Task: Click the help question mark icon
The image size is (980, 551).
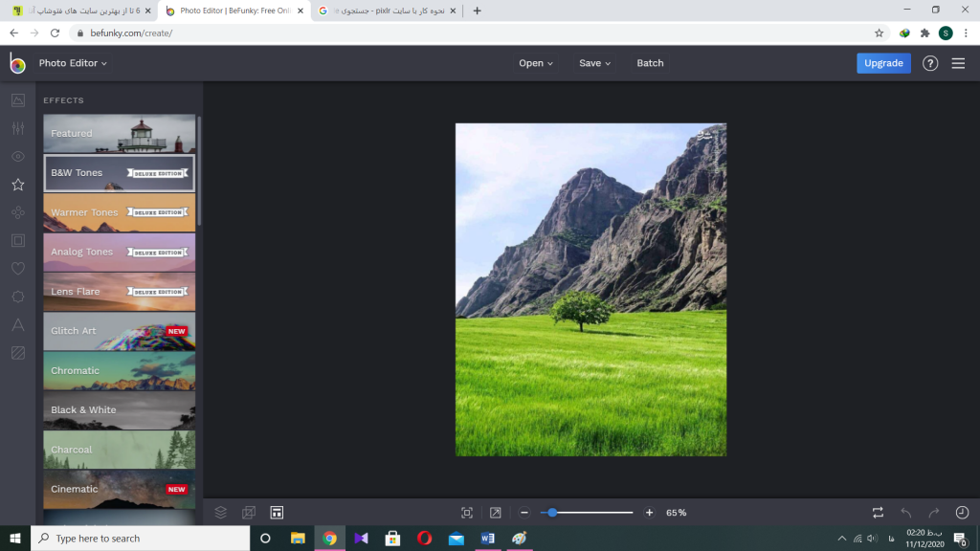Action: [x=930, y=63]
